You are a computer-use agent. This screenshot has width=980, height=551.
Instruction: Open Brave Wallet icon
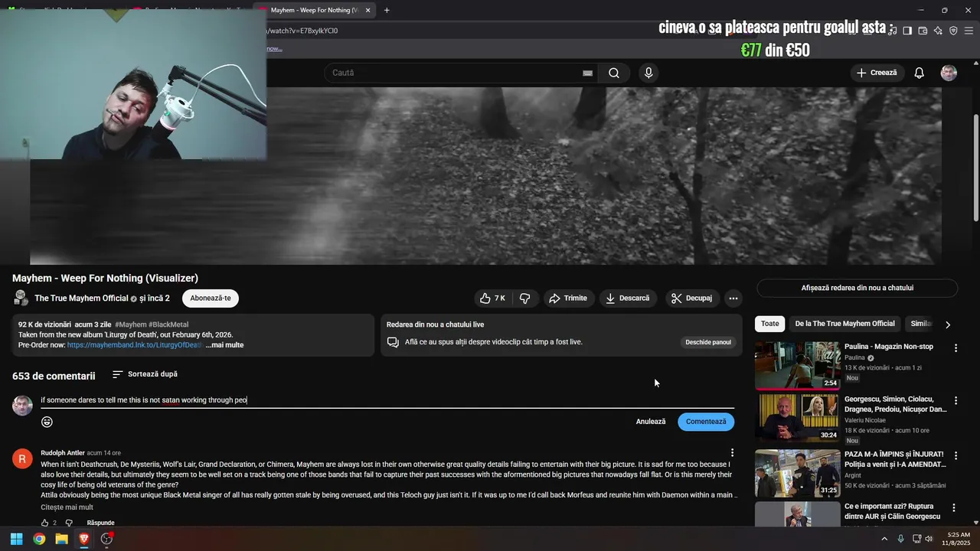click(x=923, y=31)
